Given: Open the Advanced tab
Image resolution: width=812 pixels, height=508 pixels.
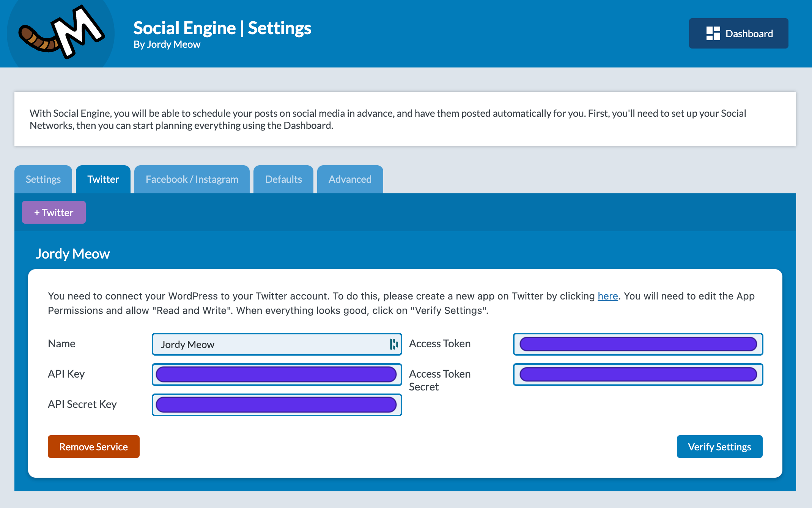Looking at the screenshot, I should tap(350, 179).
